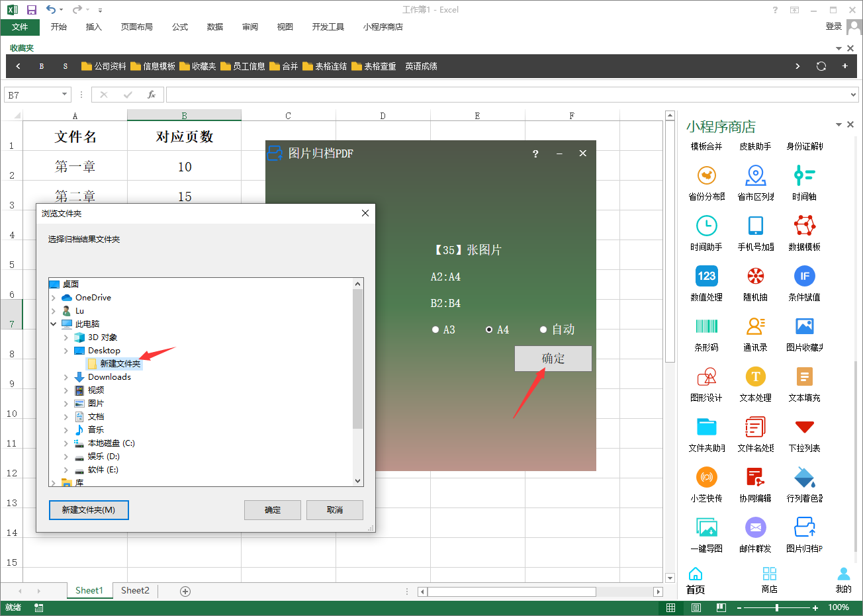Open the 文本填充 document icon
Screen dimensions: 863x616
click(x=805, y=376)
